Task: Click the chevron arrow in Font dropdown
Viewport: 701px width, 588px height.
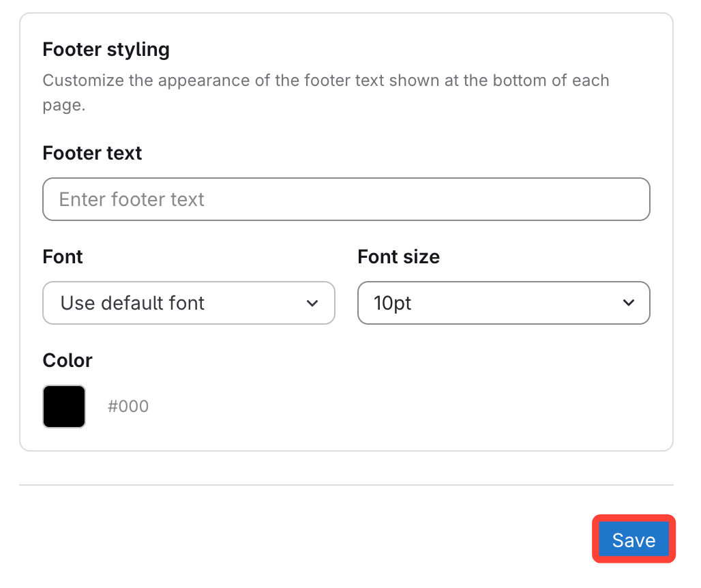Action: coord(312,303)
